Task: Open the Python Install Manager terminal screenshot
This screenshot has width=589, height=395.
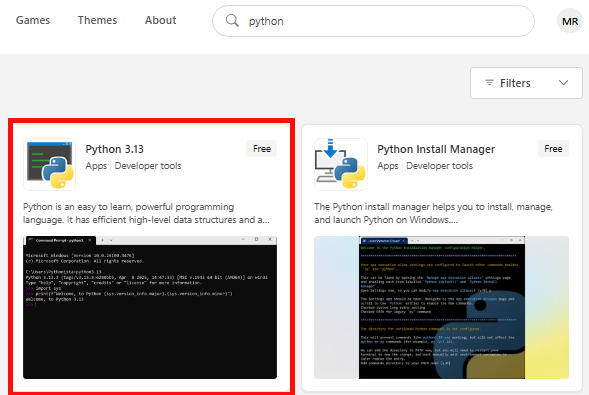Action: tap(441, 307)
